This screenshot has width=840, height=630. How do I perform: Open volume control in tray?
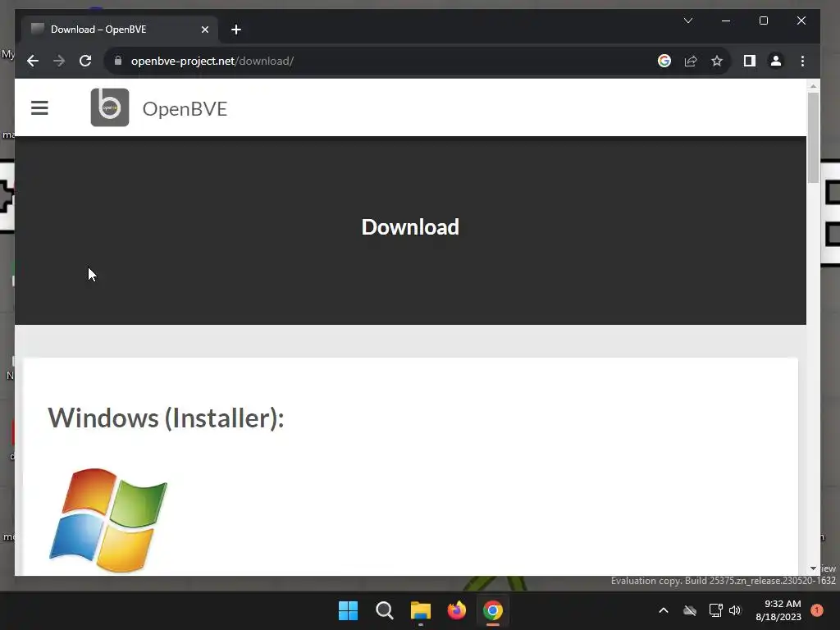click(734, 610)
